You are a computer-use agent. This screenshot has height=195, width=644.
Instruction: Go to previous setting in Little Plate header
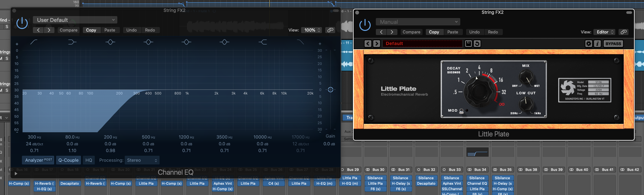(x=381, y=32)
